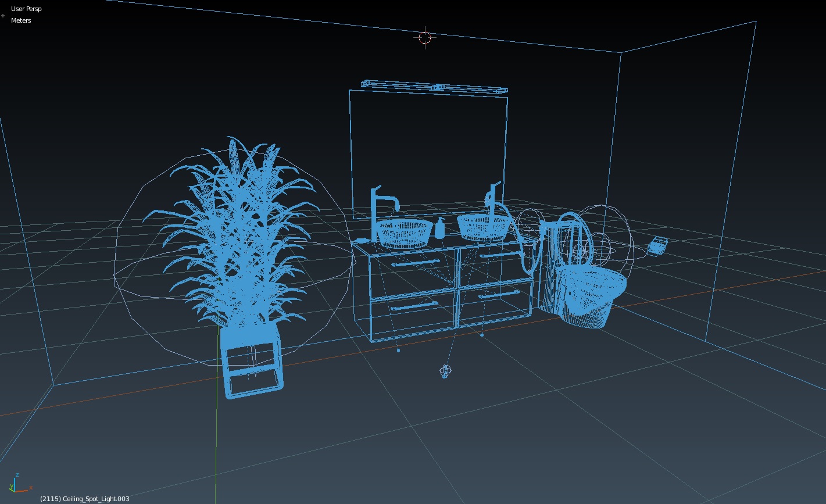
Task: Select the left basin sink
Action: point(405,233)
